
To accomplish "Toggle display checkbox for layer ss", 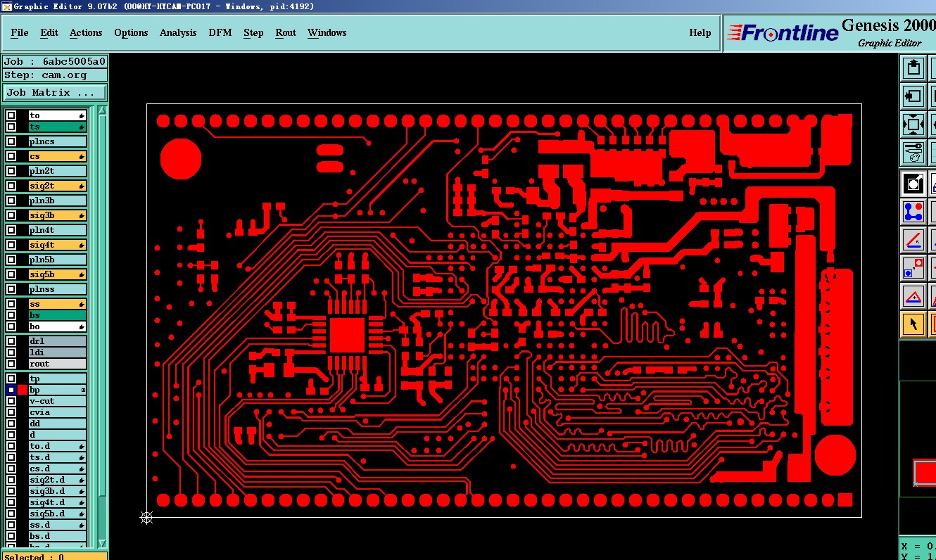I will (11, 304).
